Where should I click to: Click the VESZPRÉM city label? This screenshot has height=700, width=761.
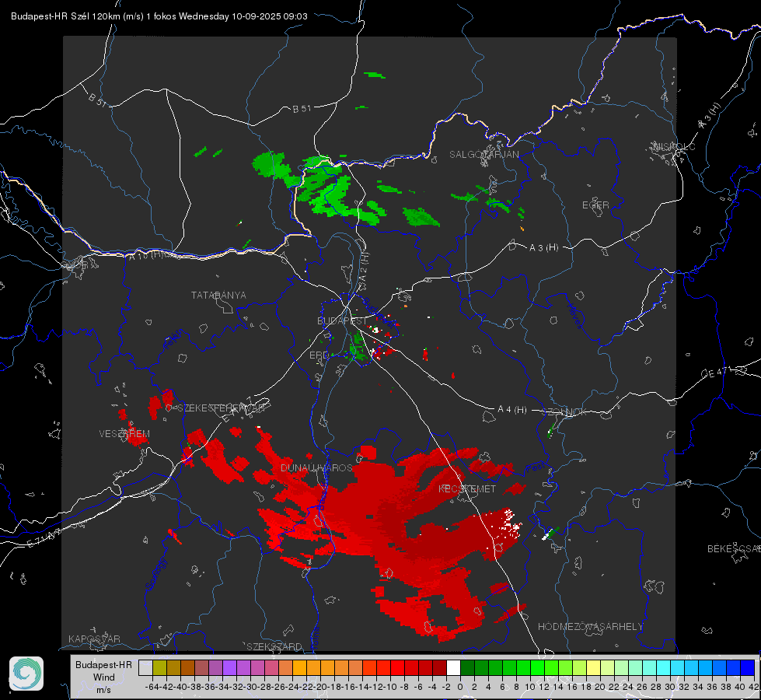point(124,434)
